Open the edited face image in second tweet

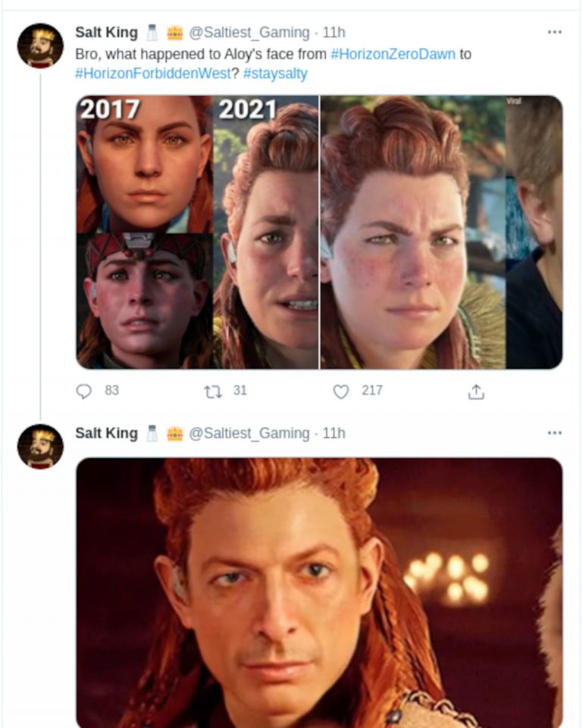click(319, 592)
